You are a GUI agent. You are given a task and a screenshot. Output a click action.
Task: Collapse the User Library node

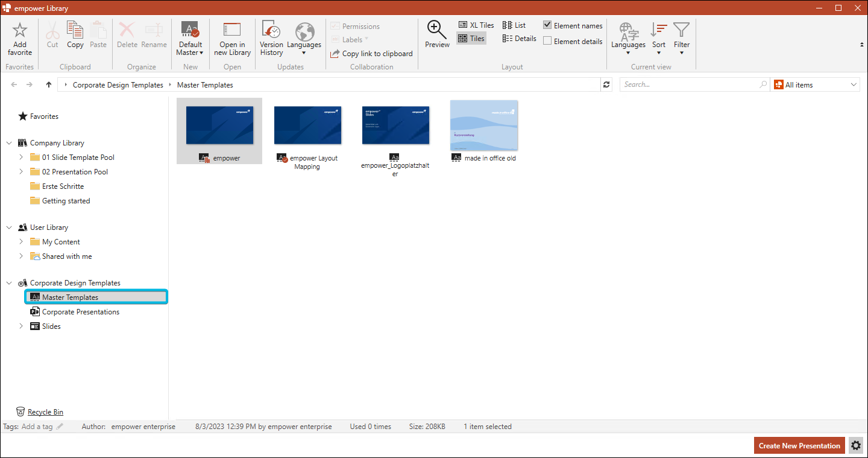point(9,227)
